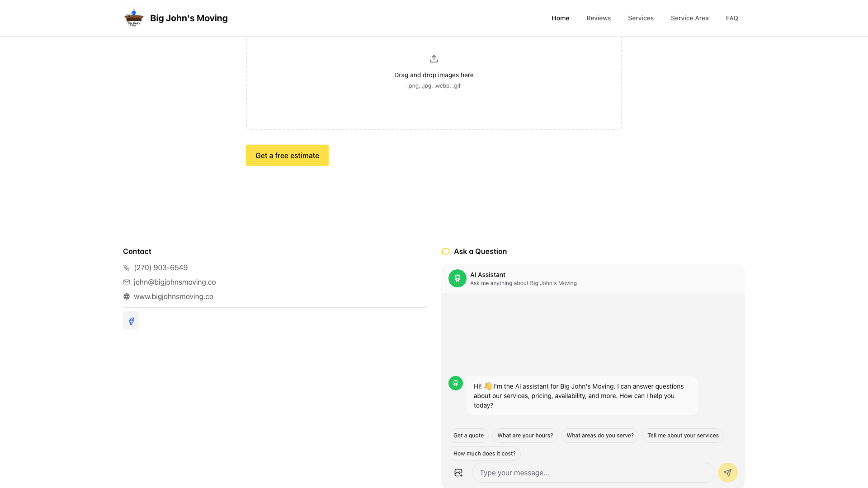Viewport: 868px width, 488px height.
Task: Click the phone icon beside the phone number
Action: coord(126,267)
